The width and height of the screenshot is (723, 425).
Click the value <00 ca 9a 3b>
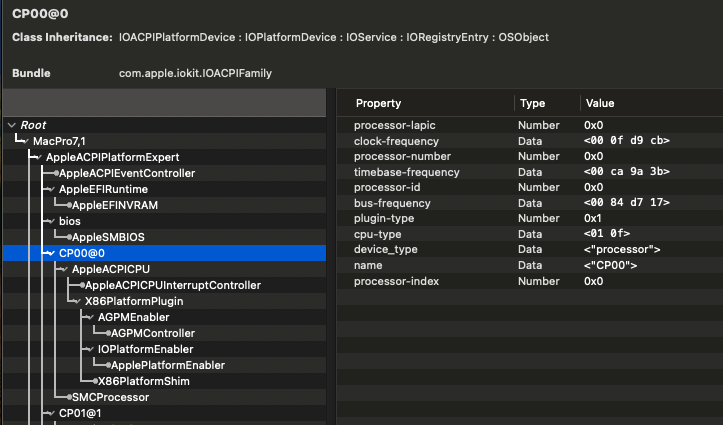(627, 172)
